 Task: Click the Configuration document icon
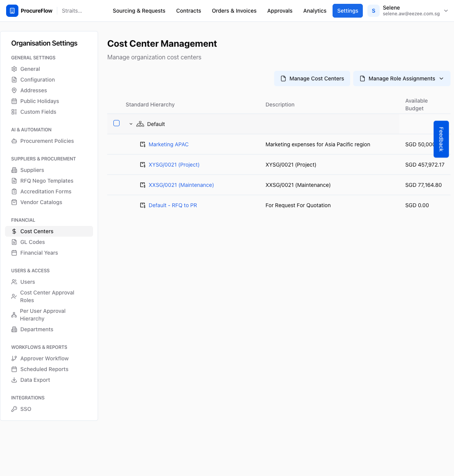coord(14,80)
